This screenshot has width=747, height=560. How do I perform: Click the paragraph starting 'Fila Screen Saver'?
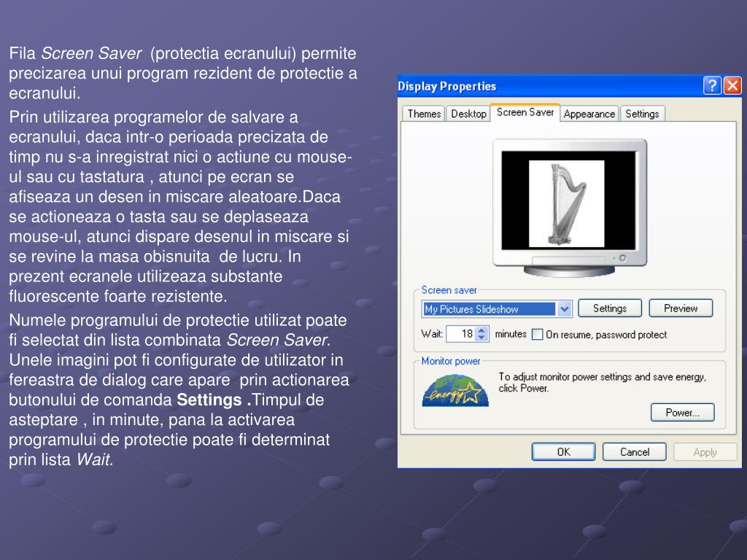(x=183, y=73)
